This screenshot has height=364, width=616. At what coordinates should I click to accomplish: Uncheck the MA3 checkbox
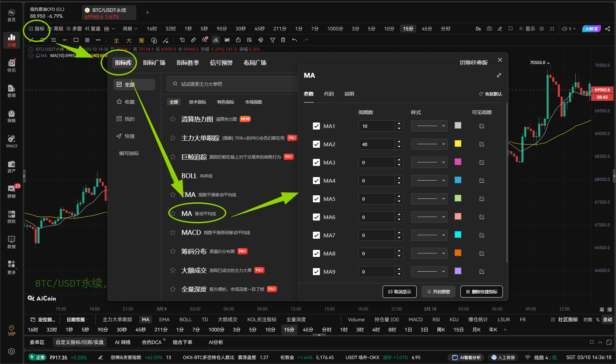[317, 162]
